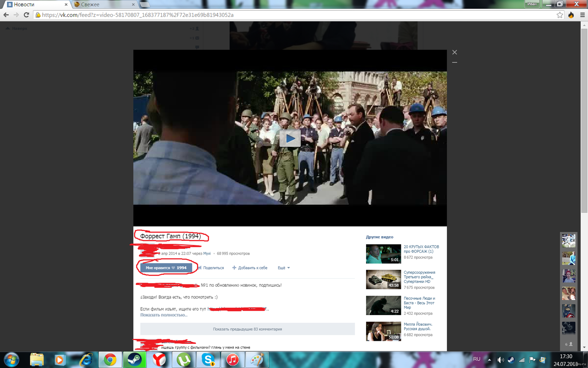Open Суперсооружения Третьего рейха video thumbnail
The height and width of the screenshot is (368, 588).
pyautogui.click(x=383, y=280)
